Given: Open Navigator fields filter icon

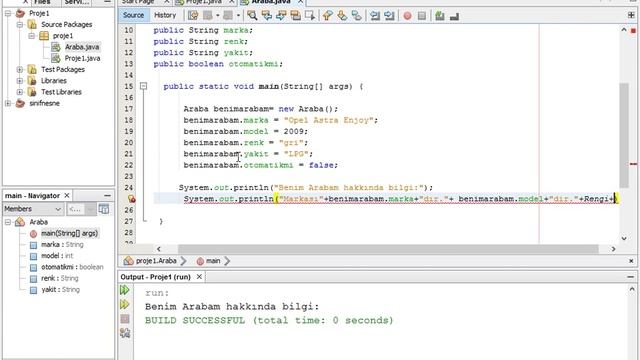Looking at the screenshot, I should [104, 209].
